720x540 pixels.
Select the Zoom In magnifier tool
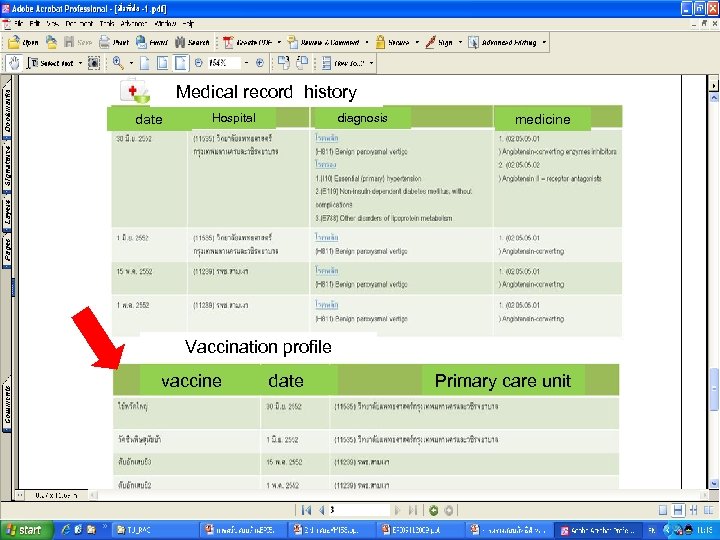pyautogui.click(x=118, y=63)
